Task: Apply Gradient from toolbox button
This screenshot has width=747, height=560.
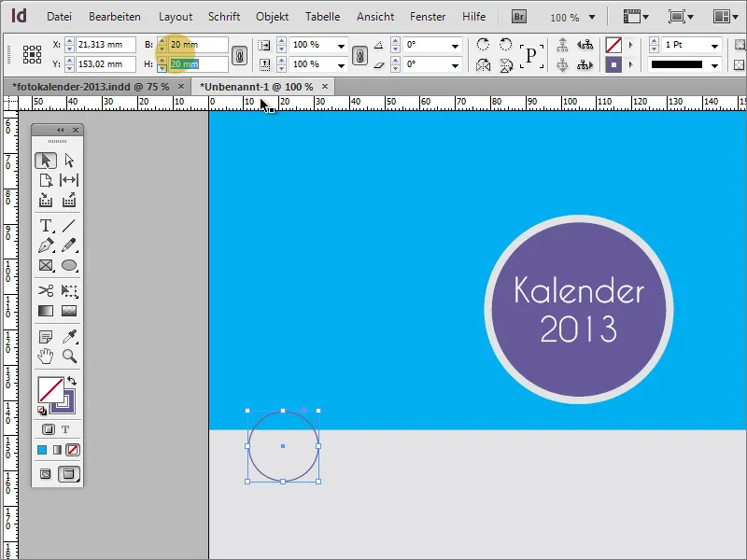Action: [x=57, y=450]
